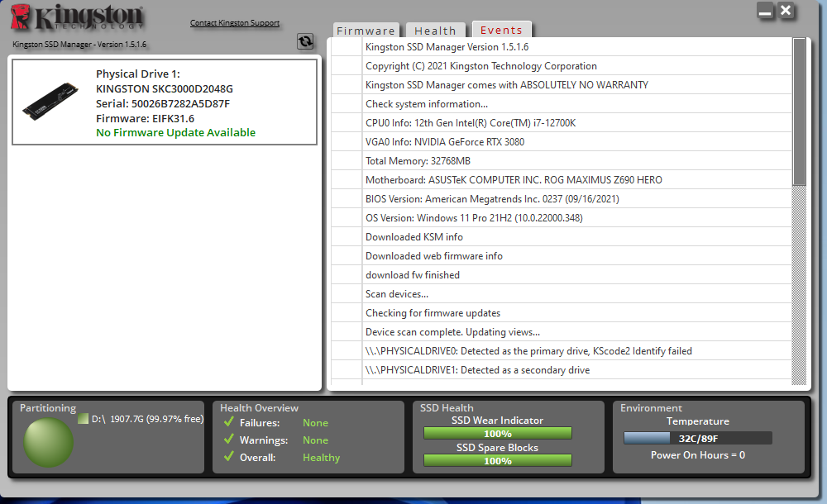Click the Warnings 'None' value
Image resolution: width=827 pixels, height=504 pixels.
[x=315, y=440]
